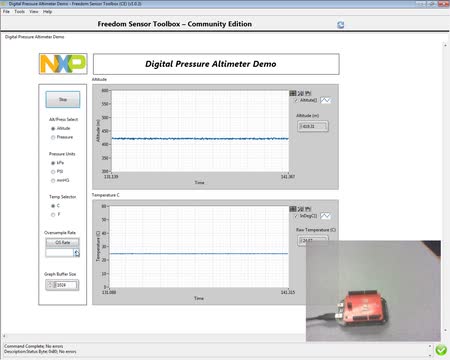This screenshot has width=450, height=360.
Task: Click the Temperature graph end time 141.315
Action: pyautogui.click(x=288, y=292)
